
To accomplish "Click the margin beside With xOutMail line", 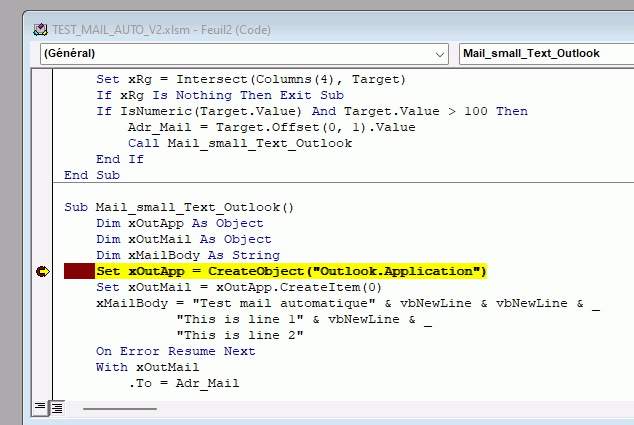I will tap(43, 367).
